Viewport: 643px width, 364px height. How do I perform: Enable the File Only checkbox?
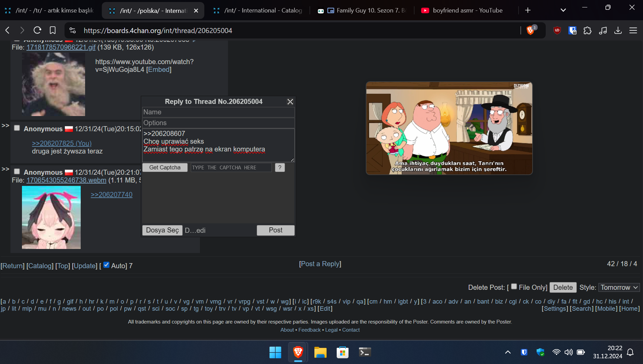tap(514, 286)
